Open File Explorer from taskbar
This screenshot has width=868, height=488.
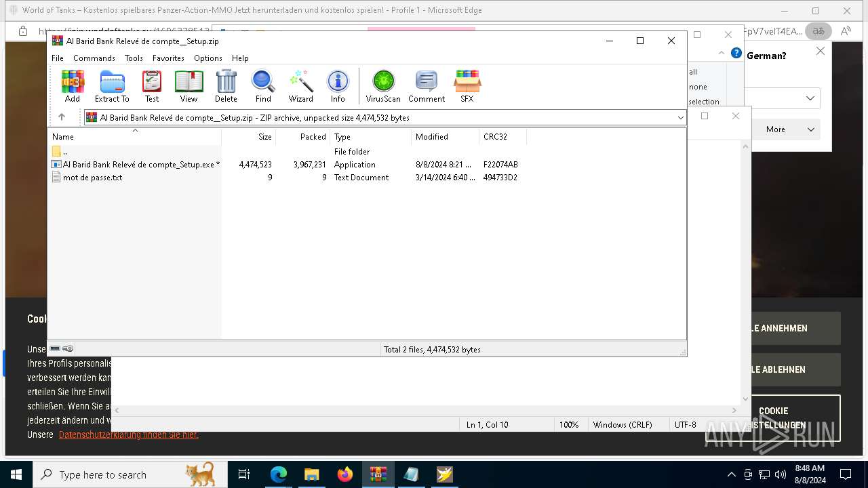click(311, 474)
